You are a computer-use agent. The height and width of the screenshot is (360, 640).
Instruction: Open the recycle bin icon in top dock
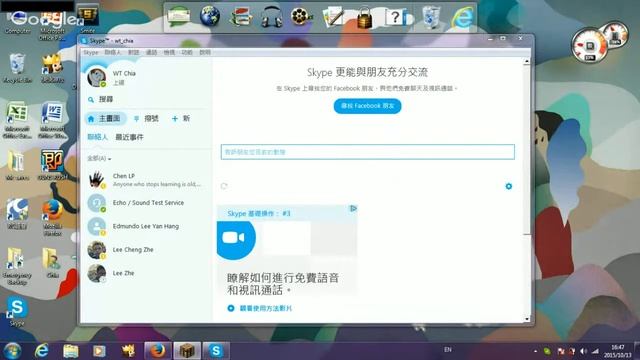tap(431, 17)
